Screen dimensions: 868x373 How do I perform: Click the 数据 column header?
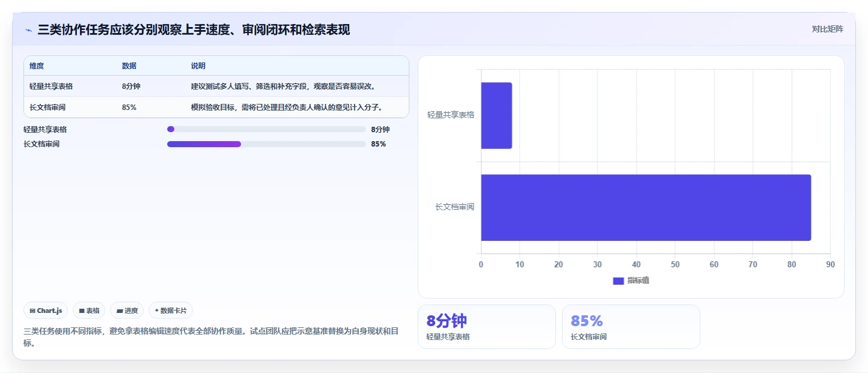pyautogui.click(x=129, y=66)
